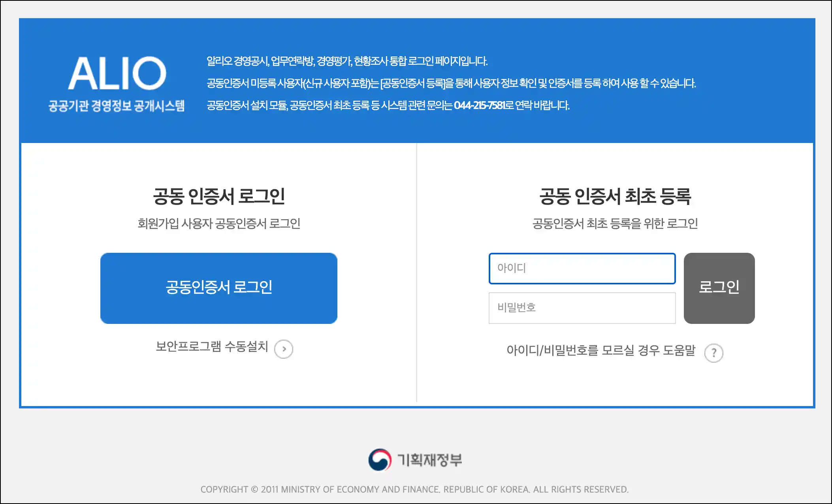Image resolution: width=832 pixels, height=504 pixels.
Task: Click the copyright notice text
Action: point(414,489)
